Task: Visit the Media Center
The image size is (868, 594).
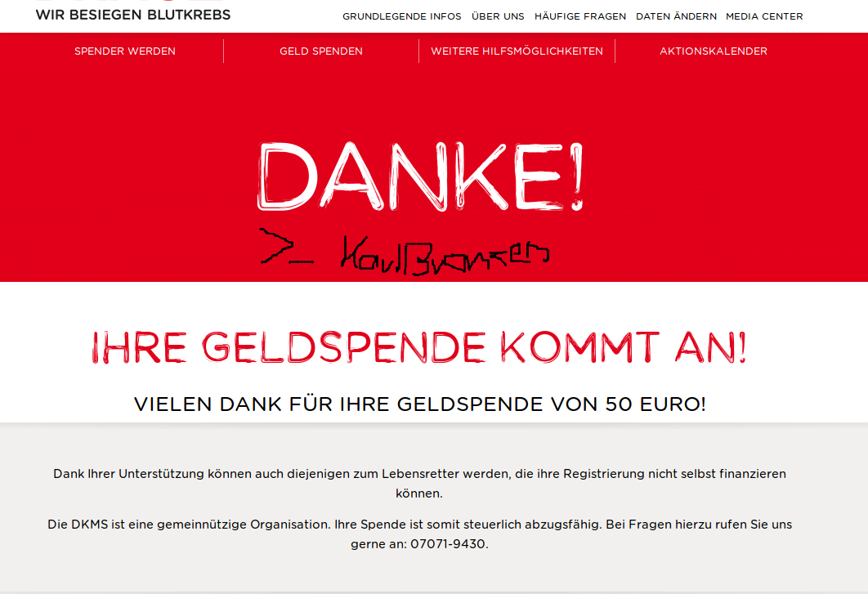Action: (764, 16)
